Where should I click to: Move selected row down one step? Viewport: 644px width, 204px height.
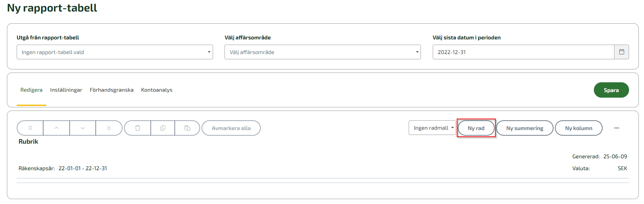coord(83,128)
